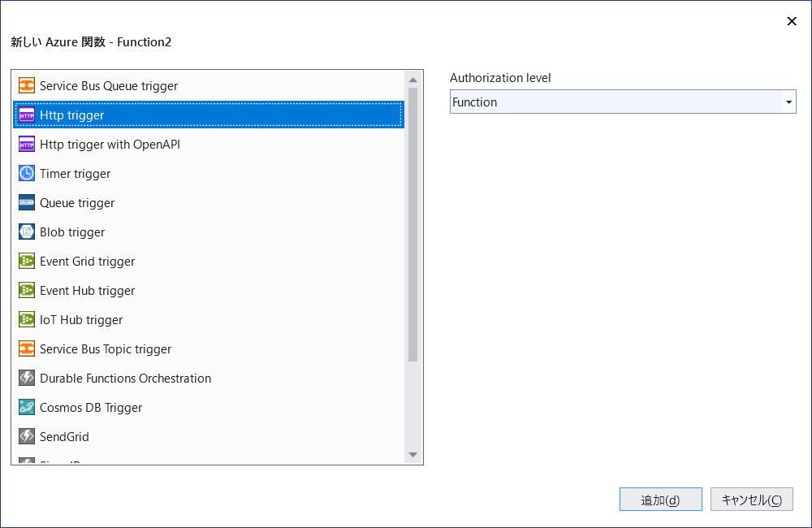Click the Service Bus Queue trigger icon
Screen dimensions: 812x528
(x=27, y=85)
